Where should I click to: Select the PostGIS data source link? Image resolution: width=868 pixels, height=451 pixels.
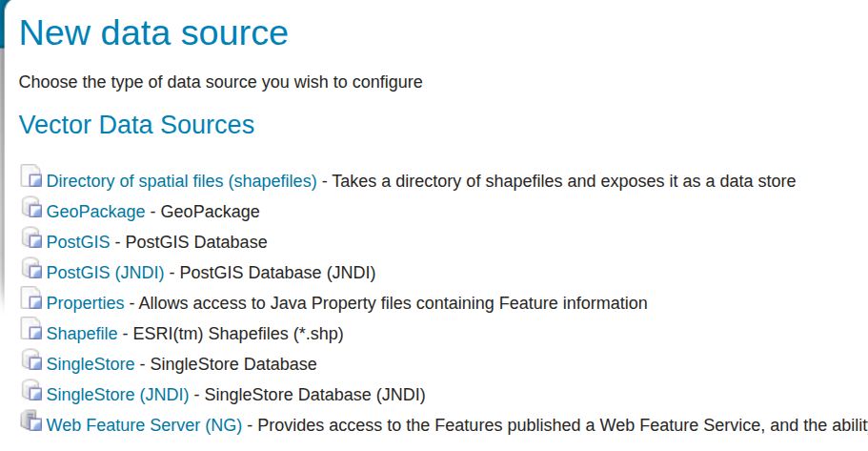point(78,242)
